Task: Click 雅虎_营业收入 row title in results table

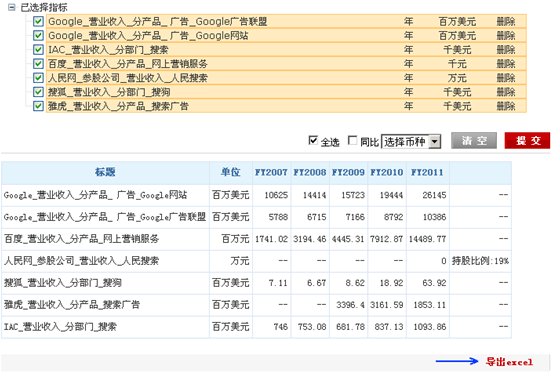Action: point(72,305)
